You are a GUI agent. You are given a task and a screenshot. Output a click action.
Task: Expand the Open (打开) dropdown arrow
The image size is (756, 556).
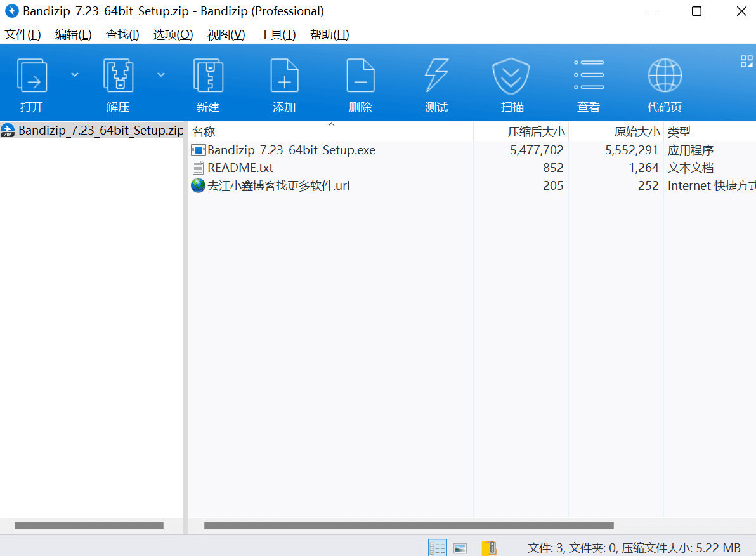pyautogui.click(x=75, y=75)
